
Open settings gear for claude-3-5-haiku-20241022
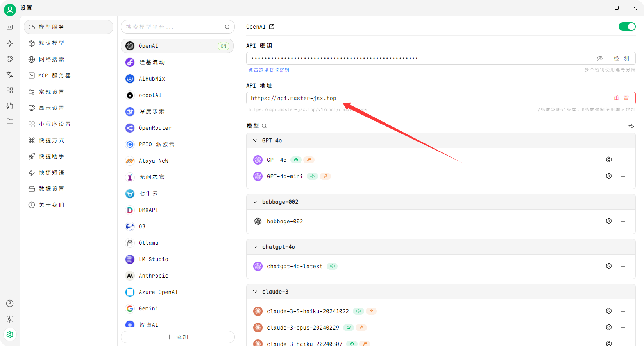609,311
